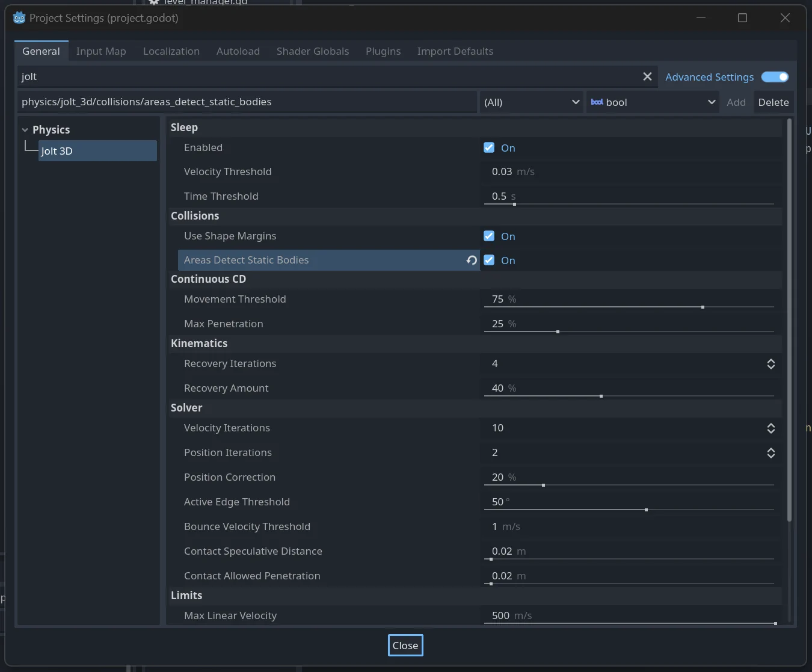Toggle the Advanced Settings switch off

click(775, 76)
